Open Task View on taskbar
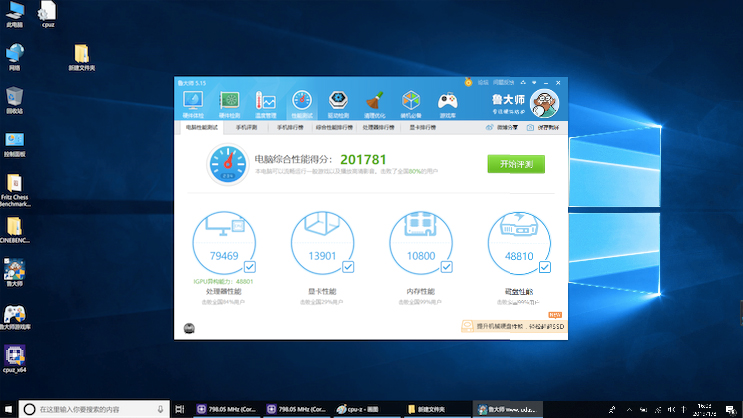This screenshot has height=418, width=743. (x=180, y=409)
